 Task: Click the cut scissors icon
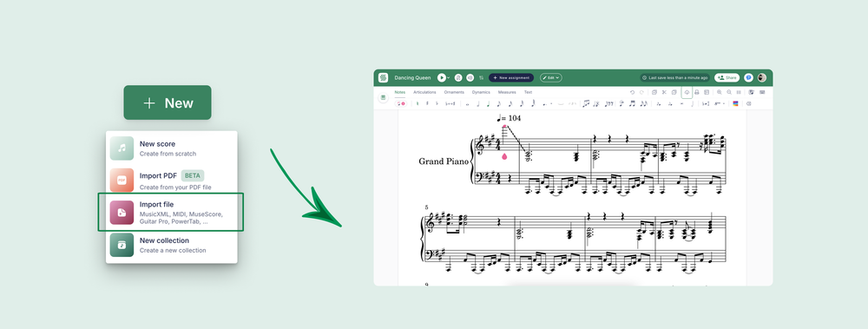[664, 93]
